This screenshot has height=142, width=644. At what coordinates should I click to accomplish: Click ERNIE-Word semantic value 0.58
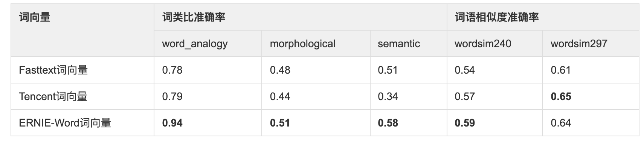point(388,123)
